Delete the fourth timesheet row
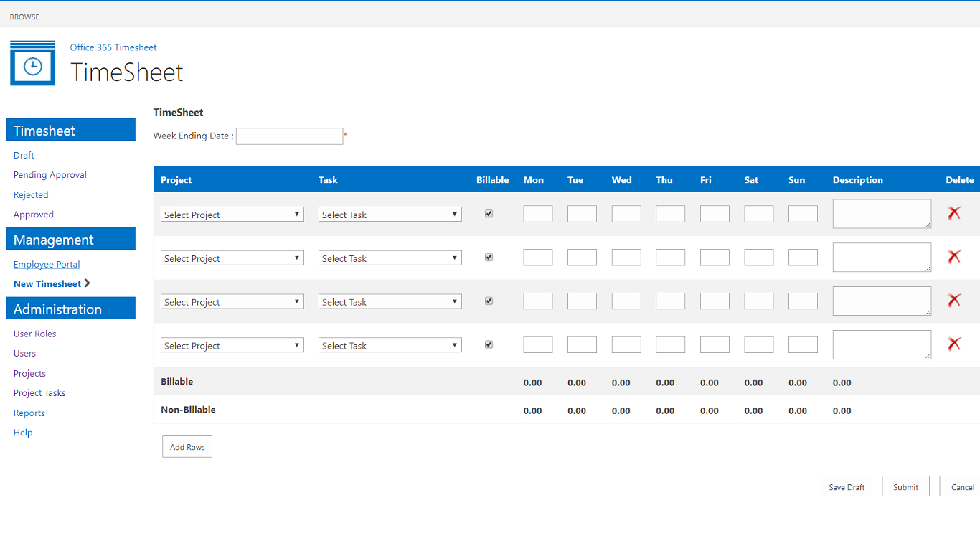 [954, 344]
